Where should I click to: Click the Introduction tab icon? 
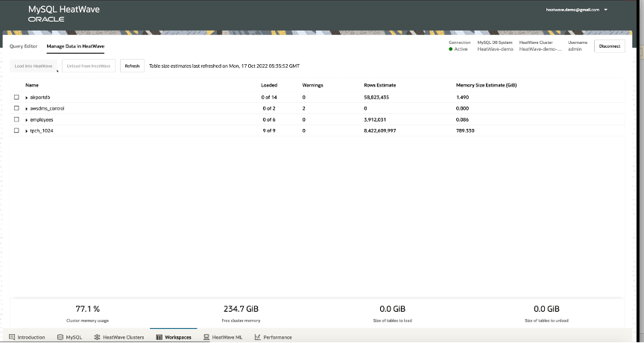pos(12,337)
